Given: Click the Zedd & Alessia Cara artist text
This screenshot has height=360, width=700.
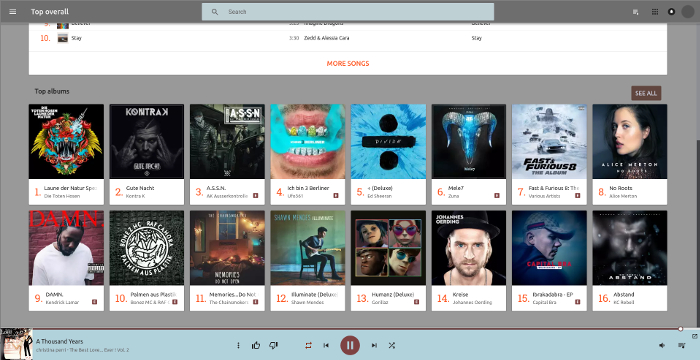Looking at the screenshot, I should pyautogui.click(x=327, y=38).
